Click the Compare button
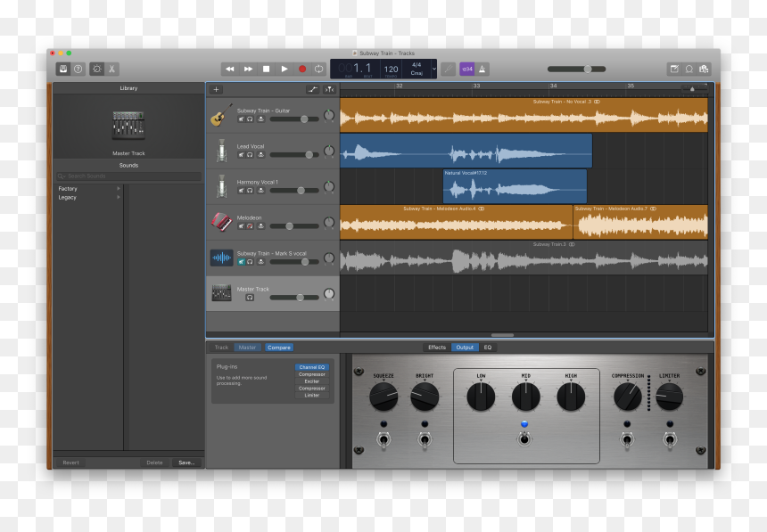The width and height of the screenshot is (767, 532). pos(279,348)
